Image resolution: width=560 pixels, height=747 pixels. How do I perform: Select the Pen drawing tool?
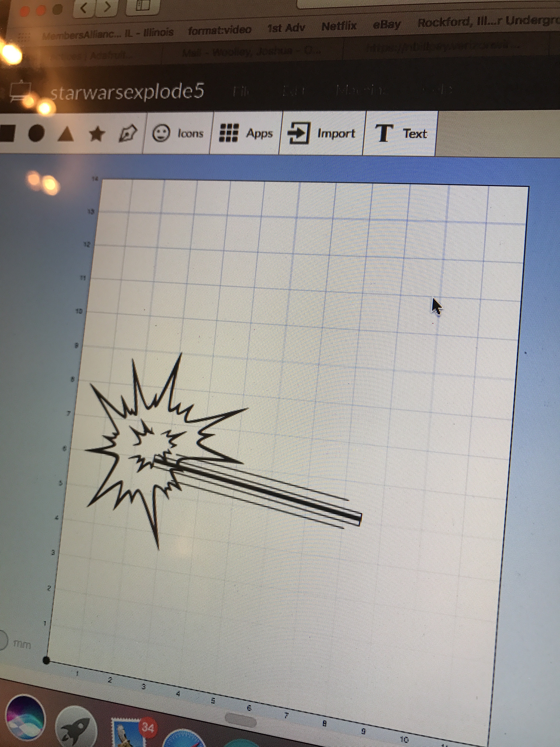(128, 133)
